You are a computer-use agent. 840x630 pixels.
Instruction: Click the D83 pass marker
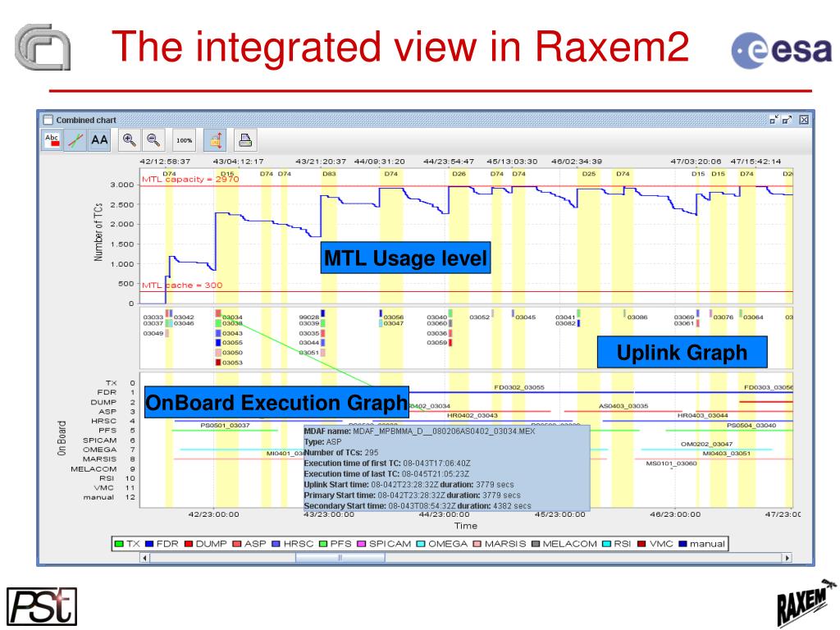pyautogui.click(x=329, y=174)
